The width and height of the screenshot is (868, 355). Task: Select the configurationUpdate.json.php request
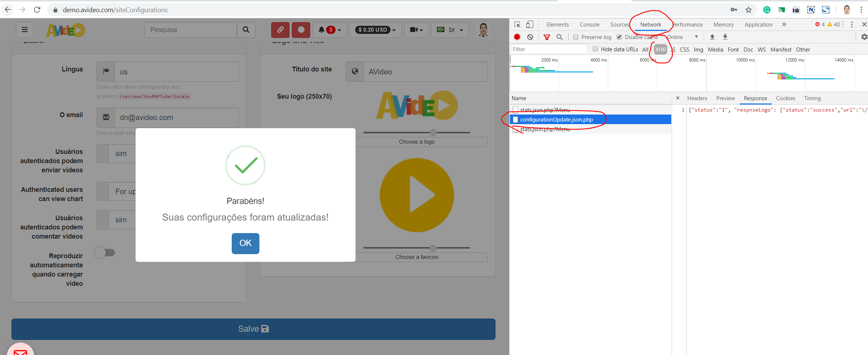556,119
